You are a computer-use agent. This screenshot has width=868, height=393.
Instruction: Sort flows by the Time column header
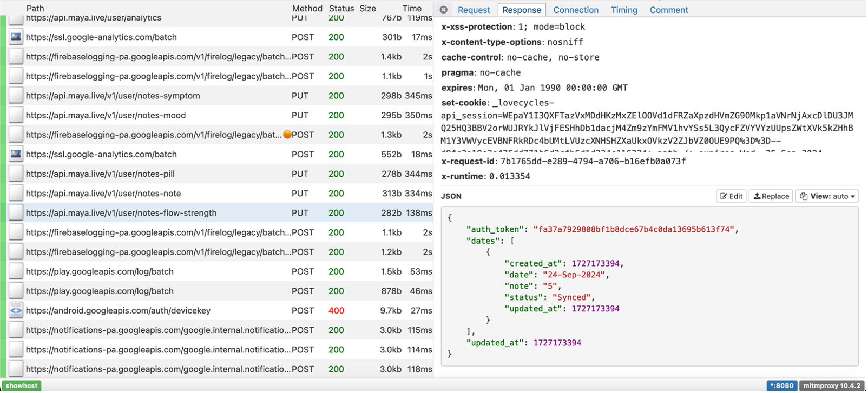click(412, 8)
